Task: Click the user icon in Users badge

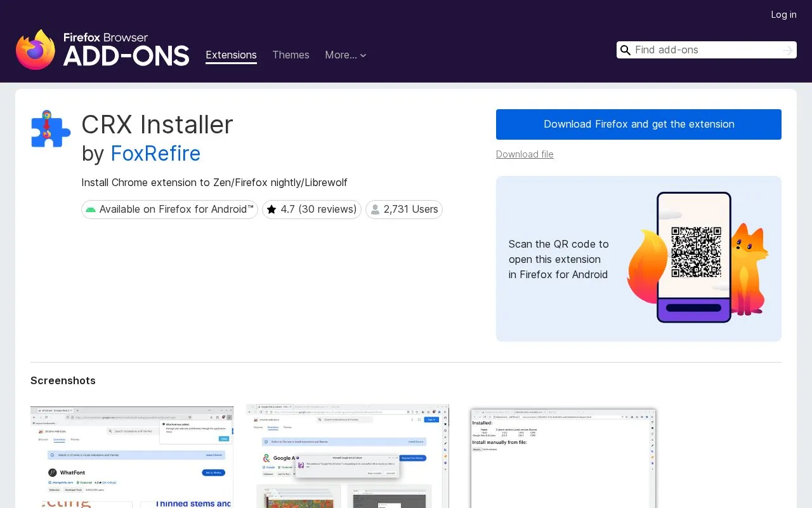Action: click(x=375, y=210)
